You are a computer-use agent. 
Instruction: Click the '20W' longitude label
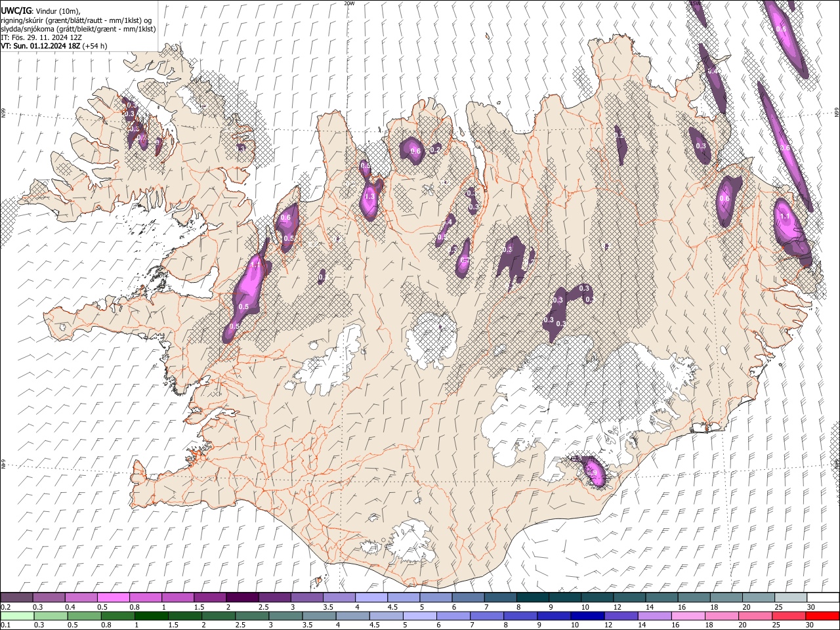[349, 3]
